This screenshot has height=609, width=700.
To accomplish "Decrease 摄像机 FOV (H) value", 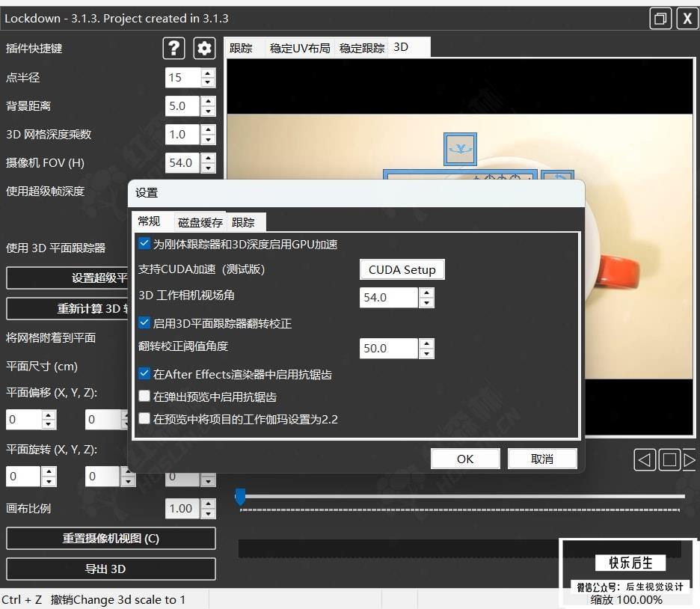I will tap(208, 168).
